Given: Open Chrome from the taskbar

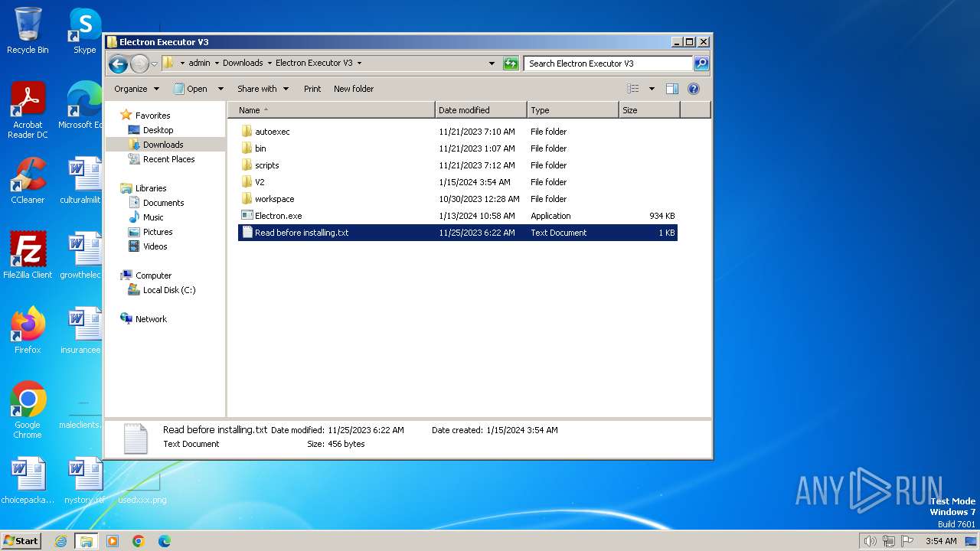Looking at the screenshot, I should tap(139, 541).
